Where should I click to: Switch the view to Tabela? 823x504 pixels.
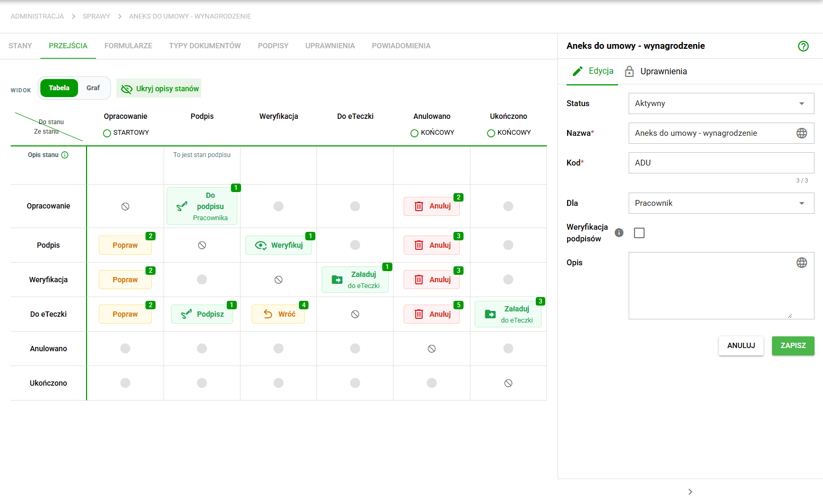coord(59,88)
